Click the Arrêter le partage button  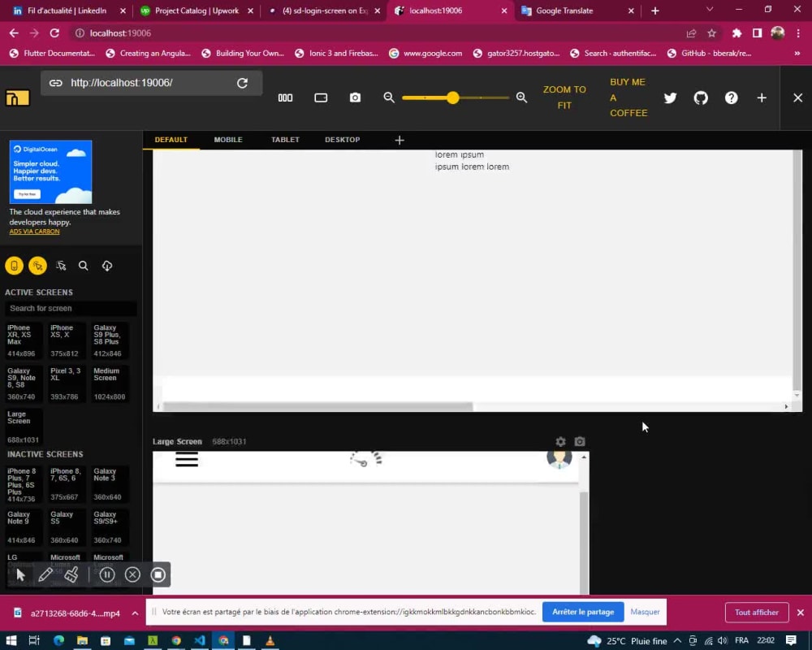[582, 611]
